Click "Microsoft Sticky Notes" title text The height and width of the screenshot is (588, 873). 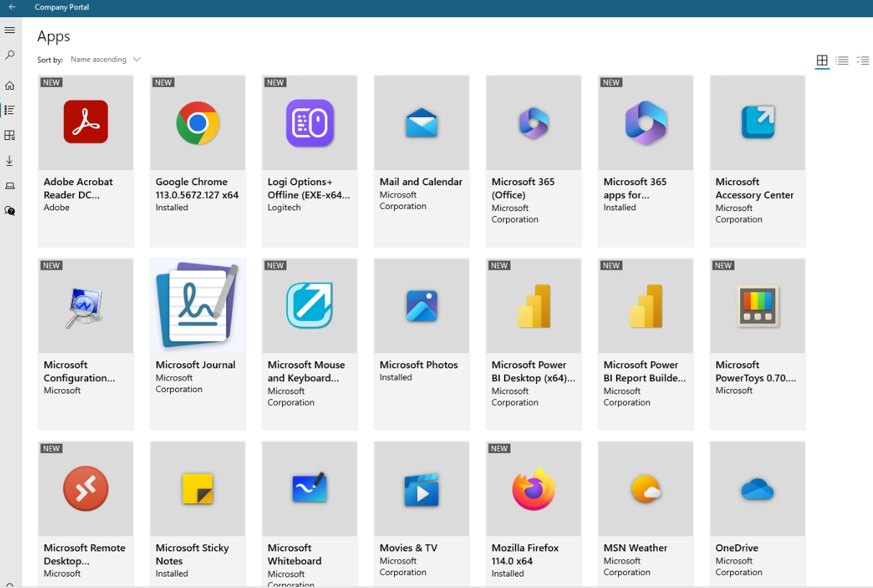(x=192, y=554)
